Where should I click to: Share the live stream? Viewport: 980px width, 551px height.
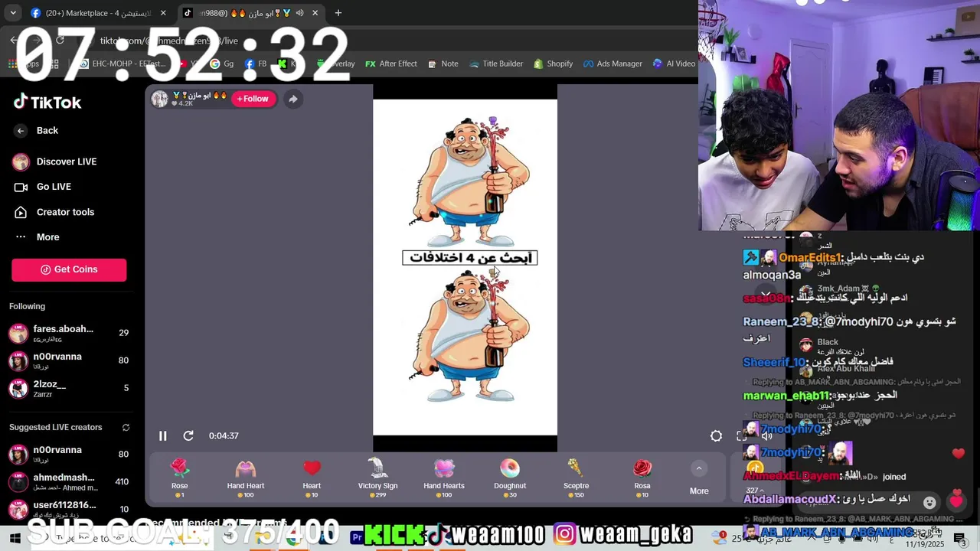pos(292,99)
